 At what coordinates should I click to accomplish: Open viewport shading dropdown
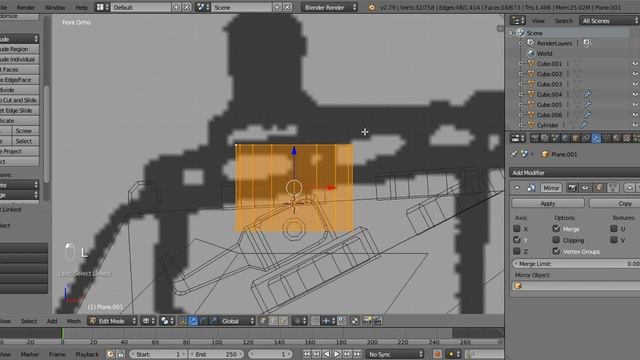148,321
